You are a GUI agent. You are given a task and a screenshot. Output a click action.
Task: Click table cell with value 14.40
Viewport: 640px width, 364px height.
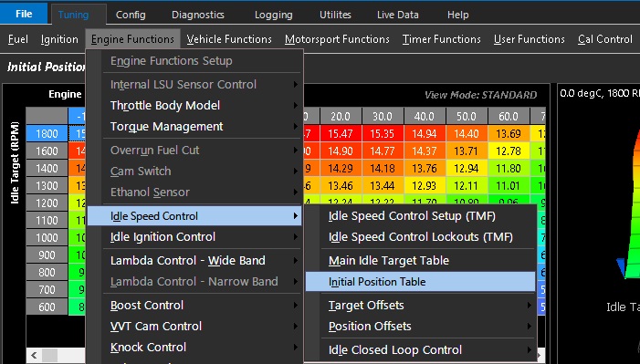click(x=467, y=133)
